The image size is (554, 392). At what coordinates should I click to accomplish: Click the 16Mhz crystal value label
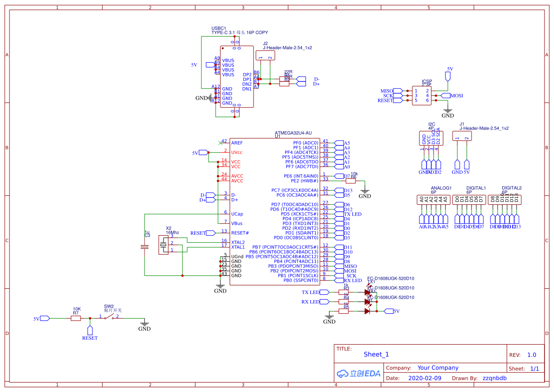173,233
